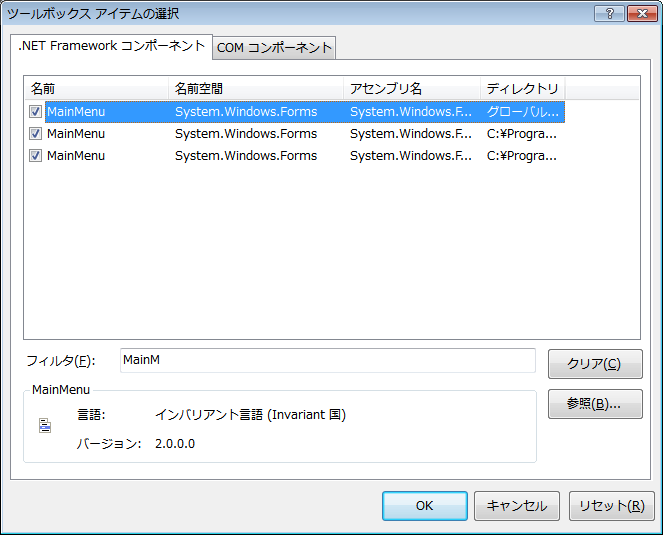Click the インバリアント言語 (Invariant 国) text
Viewport: 663px width, 535px height.
tap(250, 414)
